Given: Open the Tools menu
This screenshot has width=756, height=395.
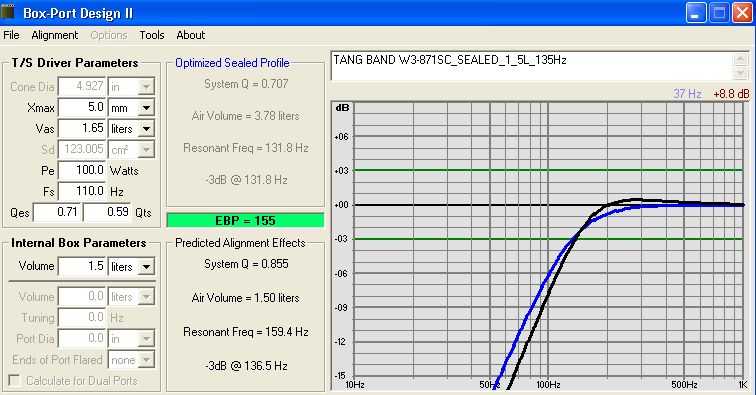Looking at the screenshot, I should [152, 35].
